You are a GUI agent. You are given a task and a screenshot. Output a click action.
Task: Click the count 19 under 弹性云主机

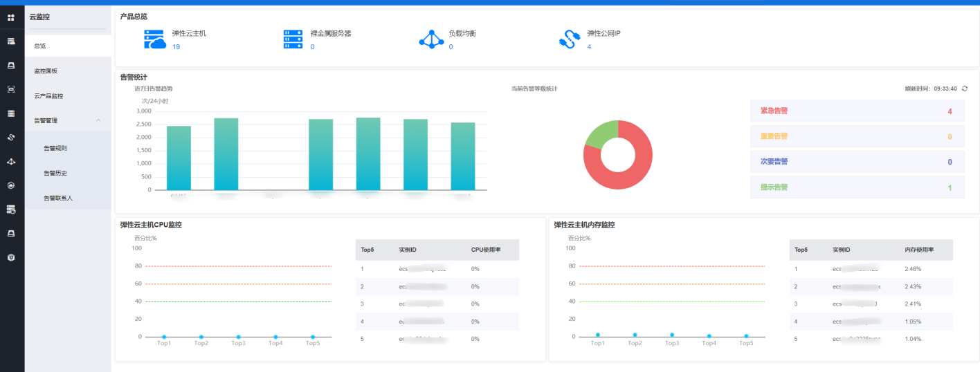click(x=176, y=47)
